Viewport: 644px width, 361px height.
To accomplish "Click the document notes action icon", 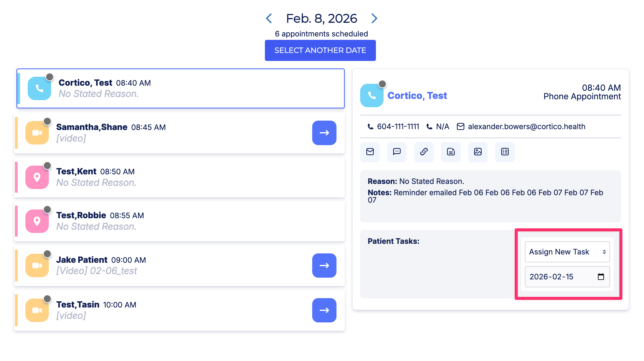I will [451, 152].
